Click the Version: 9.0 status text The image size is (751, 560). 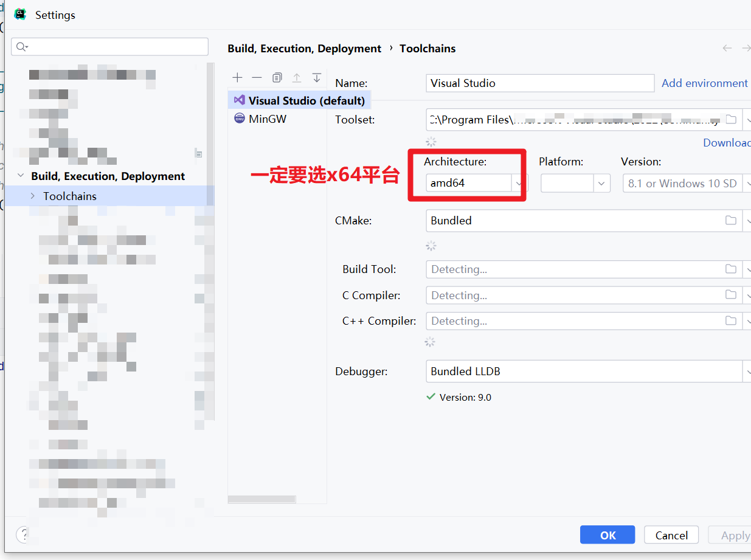click(x=465, y=397)
